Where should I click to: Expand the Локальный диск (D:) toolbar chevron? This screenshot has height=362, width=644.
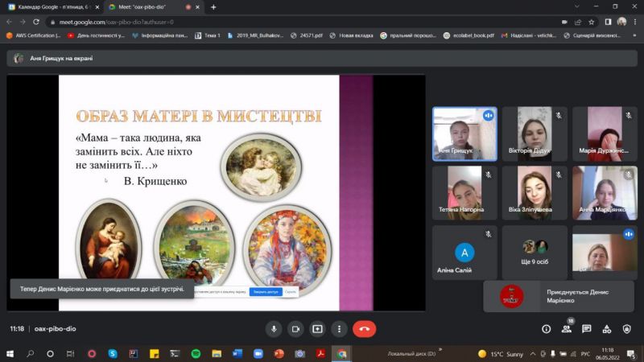[440, 350]
